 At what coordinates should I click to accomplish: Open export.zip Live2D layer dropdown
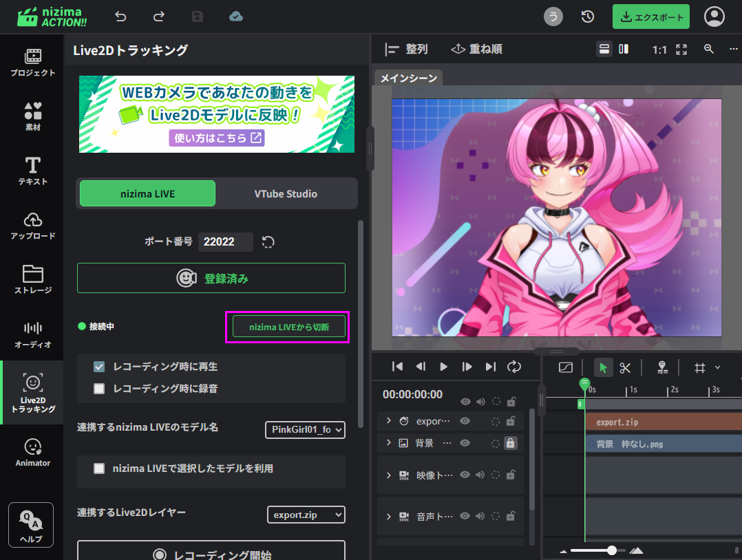pyautogui.click(x=306, y=515)
